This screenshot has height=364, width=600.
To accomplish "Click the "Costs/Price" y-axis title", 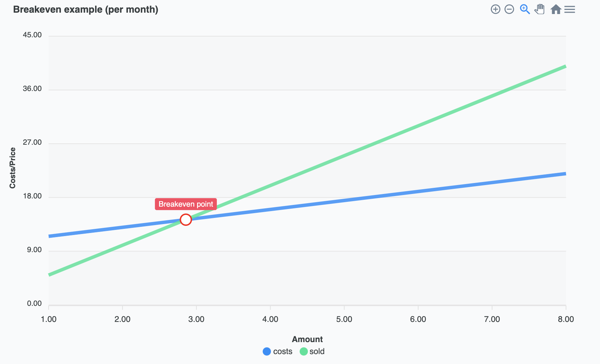I will tap(13, 168).
